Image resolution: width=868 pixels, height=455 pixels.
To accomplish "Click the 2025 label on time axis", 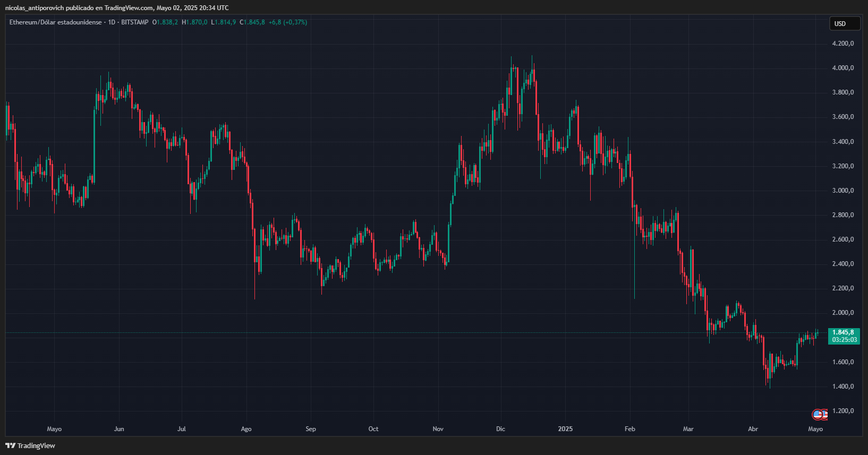I will (x=565, y=429).
